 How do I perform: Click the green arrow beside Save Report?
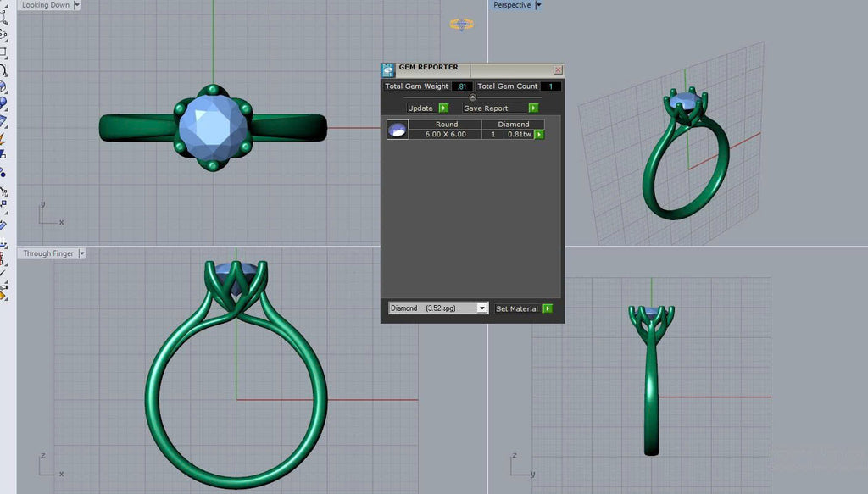pyautogui.click(x=533, y=108)
